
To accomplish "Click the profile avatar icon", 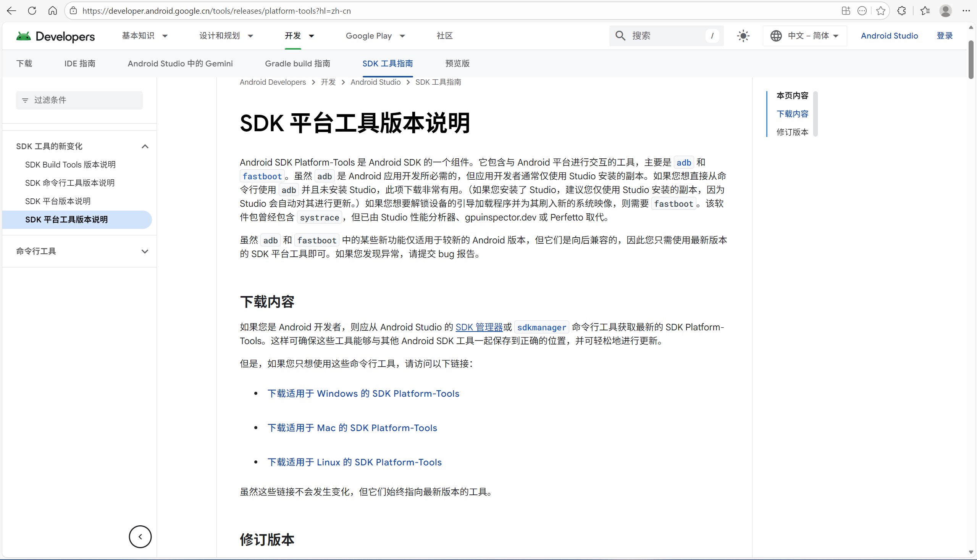I will (946, 11).
